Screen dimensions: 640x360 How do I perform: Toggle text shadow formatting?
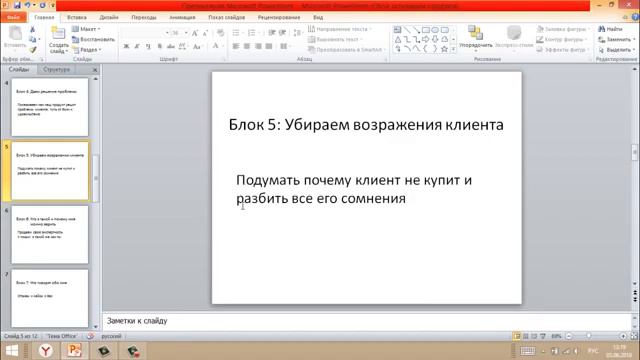click(160, 46)
